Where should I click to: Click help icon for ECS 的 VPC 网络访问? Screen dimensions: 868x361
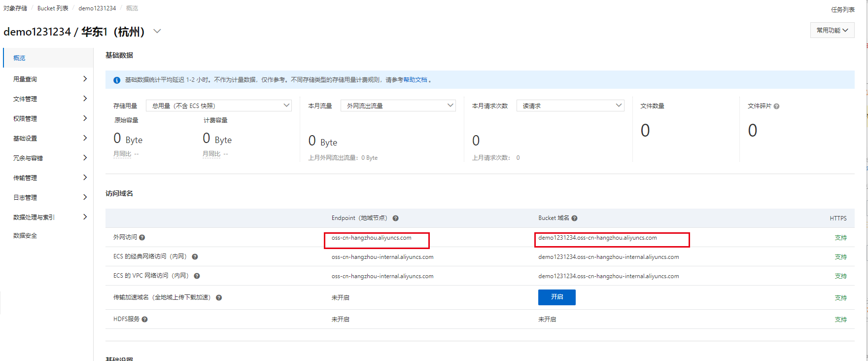click(197, 276)
